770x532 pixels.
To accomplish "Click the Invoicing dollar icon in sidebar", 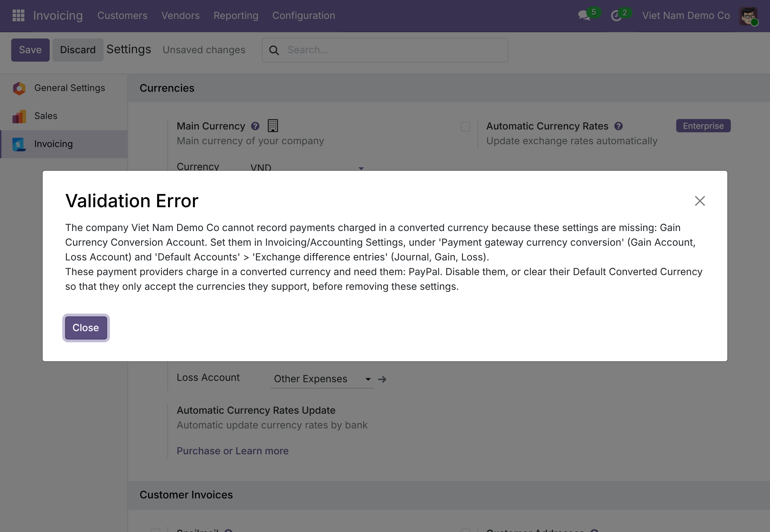I will coord(19,144).
